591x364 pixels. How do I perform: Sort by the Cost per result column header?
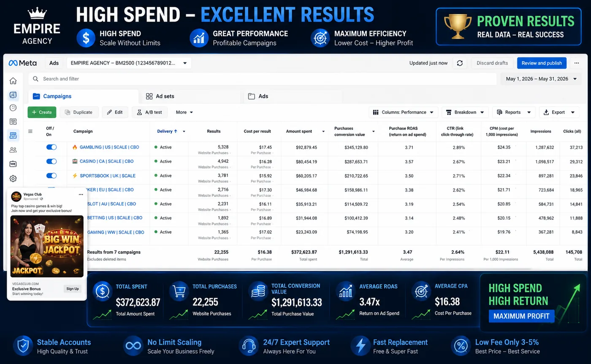point(257,131)
